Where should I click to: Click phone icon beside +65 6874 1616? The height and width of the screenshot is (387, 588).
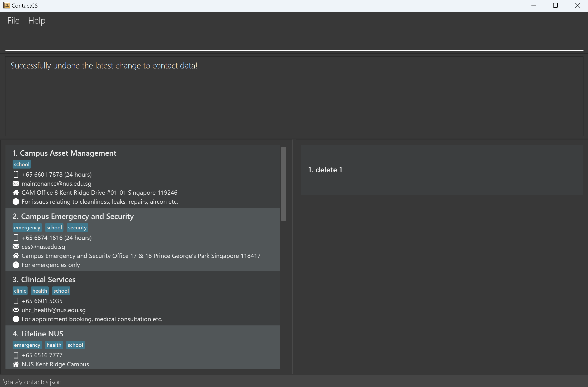coord(16,238)
